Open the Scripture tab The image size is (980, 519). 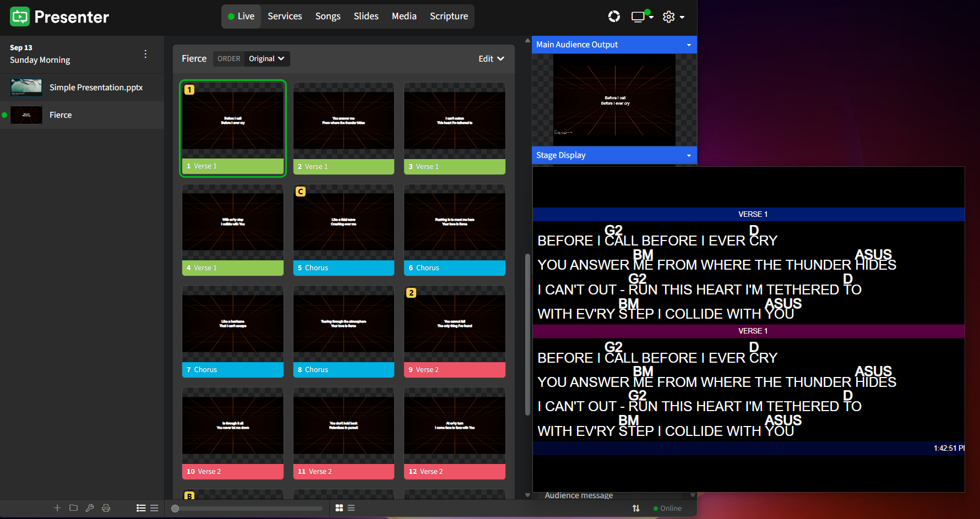click(x=449, y=17)
